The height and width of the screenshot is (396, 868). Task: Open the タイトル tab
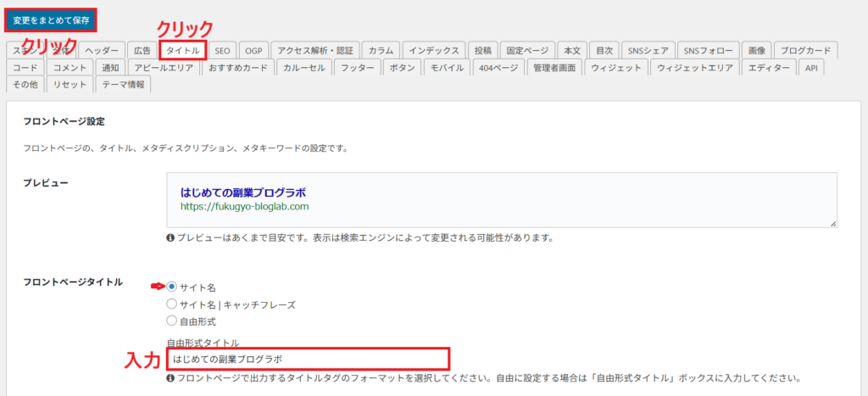point(183,51)
